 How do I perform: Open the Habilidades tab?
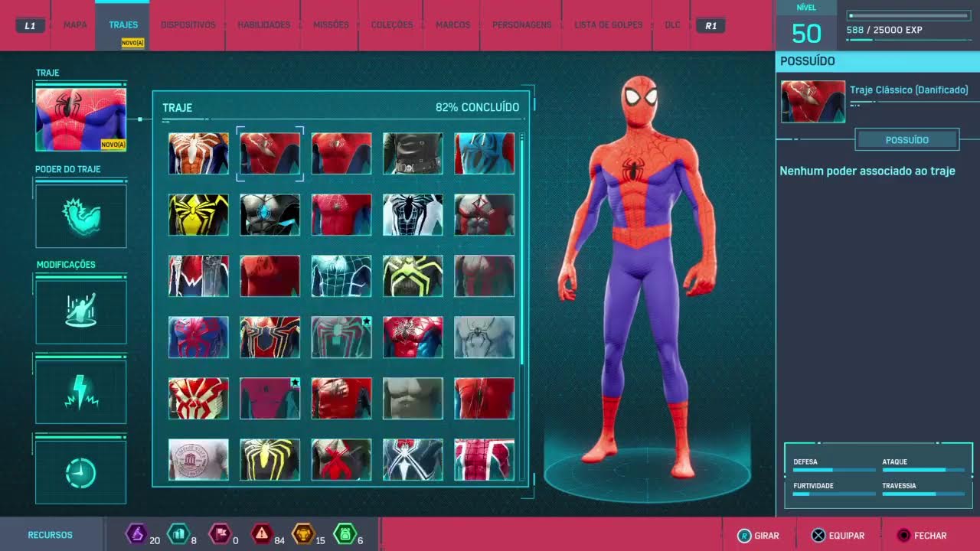pyautogui.click(x=263, y=25)
